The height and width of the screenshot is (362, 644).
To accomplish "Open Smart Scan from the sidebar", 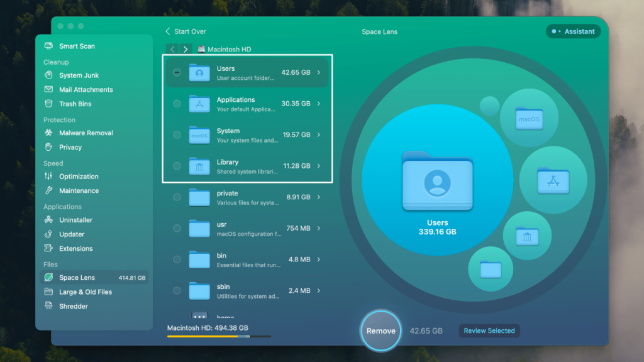I will click(x=77, y=47).
